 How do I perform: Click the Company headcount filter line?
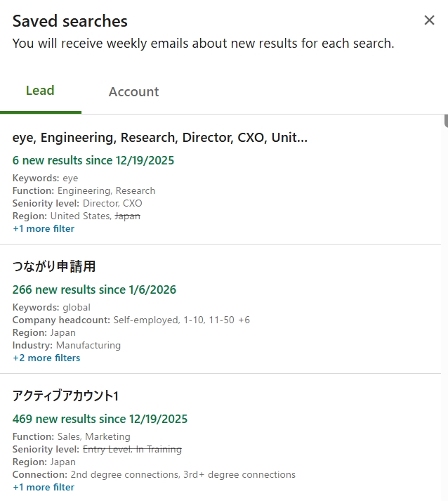pos(131,320)
